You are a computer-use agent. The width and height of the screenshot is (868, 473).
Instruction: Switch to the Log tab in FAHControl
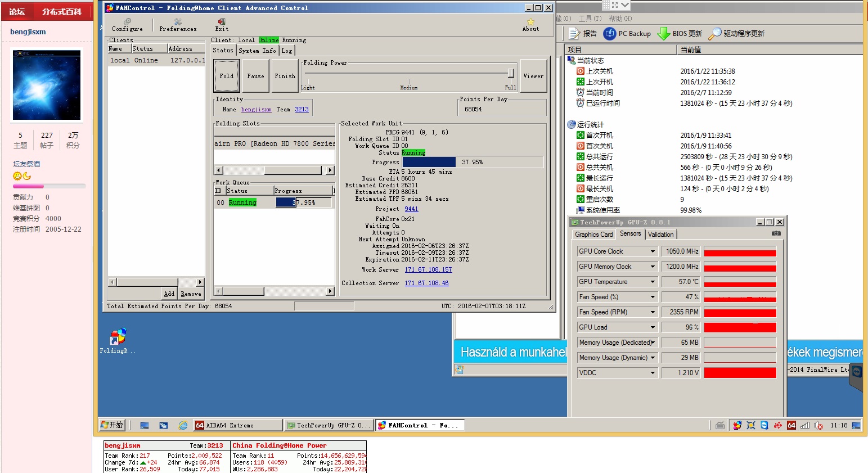tap(287, 51)
